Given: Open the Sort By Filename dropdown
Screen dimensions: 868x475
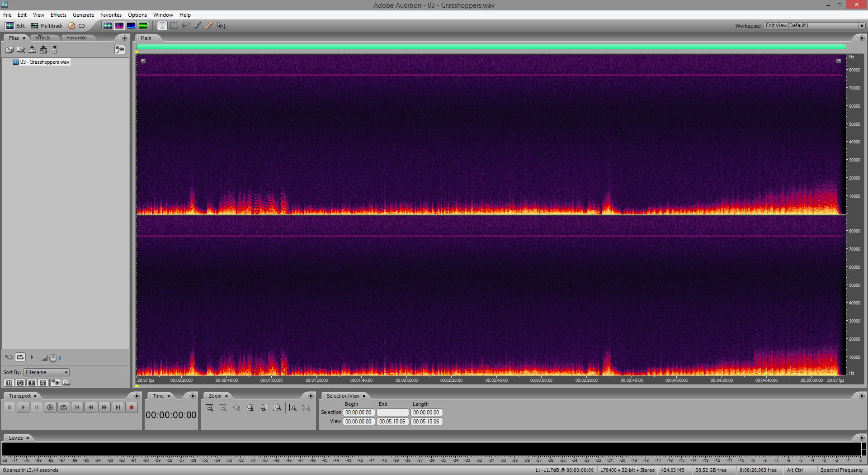Looking at the screenshot, I should point(47,372).
